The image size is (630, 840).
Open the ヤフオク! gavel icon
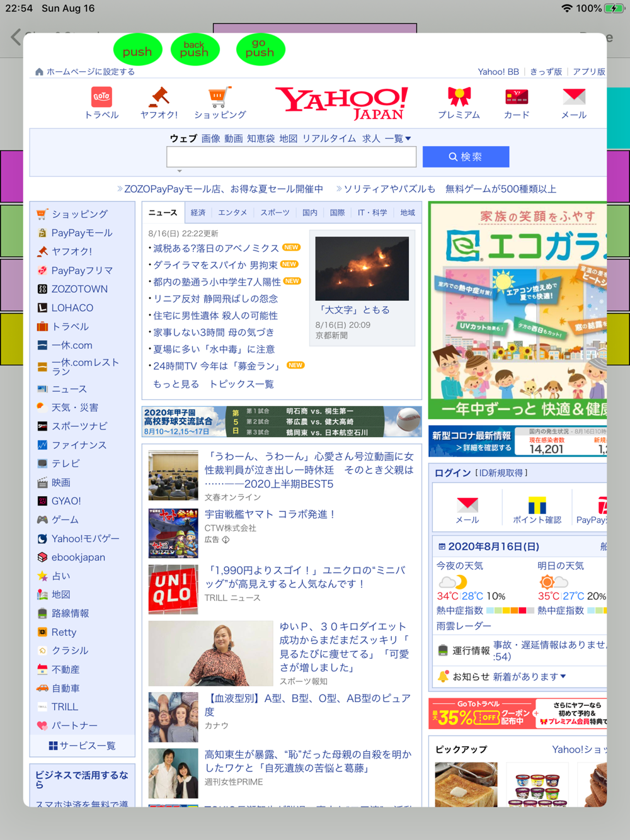tap(159, 103)
